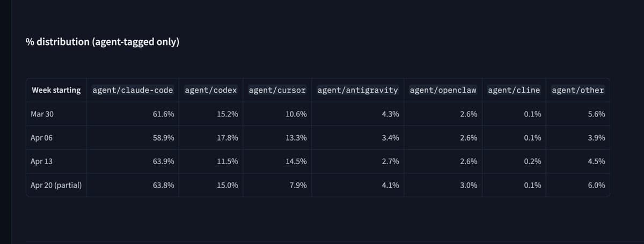Select the Mar 30 row label

click(42, 114)
